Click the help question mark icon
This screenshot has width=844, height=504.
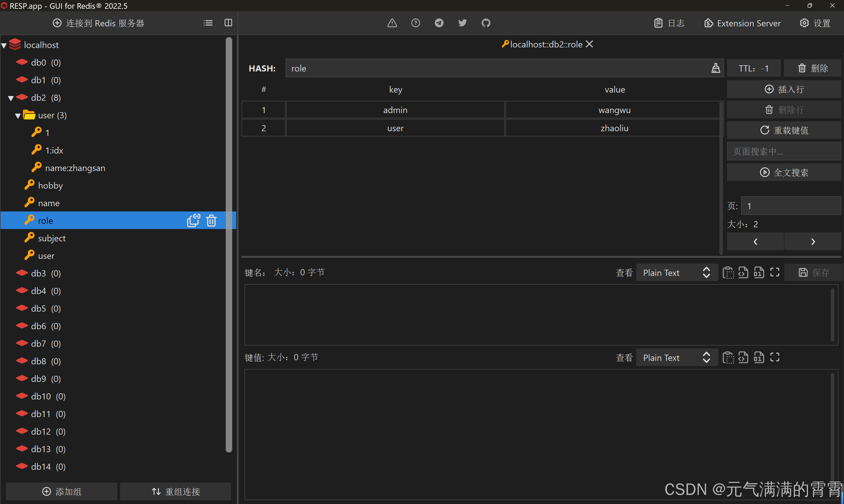pyautogui.click(x=415, y=23)
